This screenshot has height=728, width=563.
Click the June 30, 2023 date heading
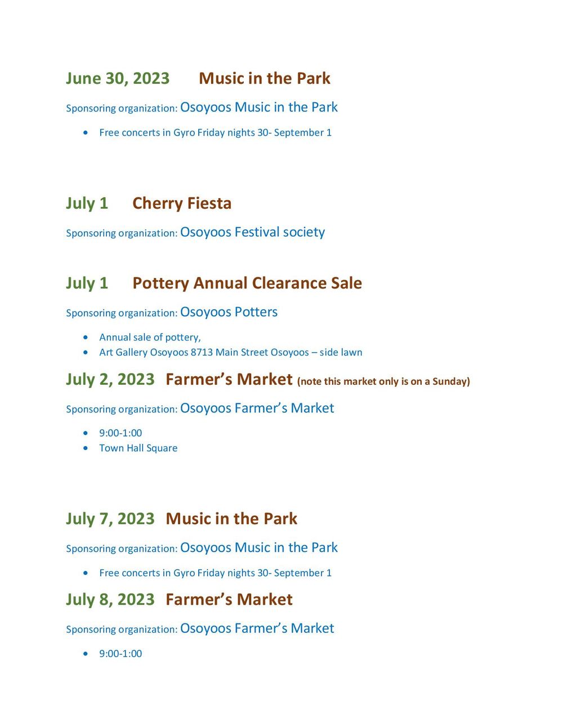point(118,78)
